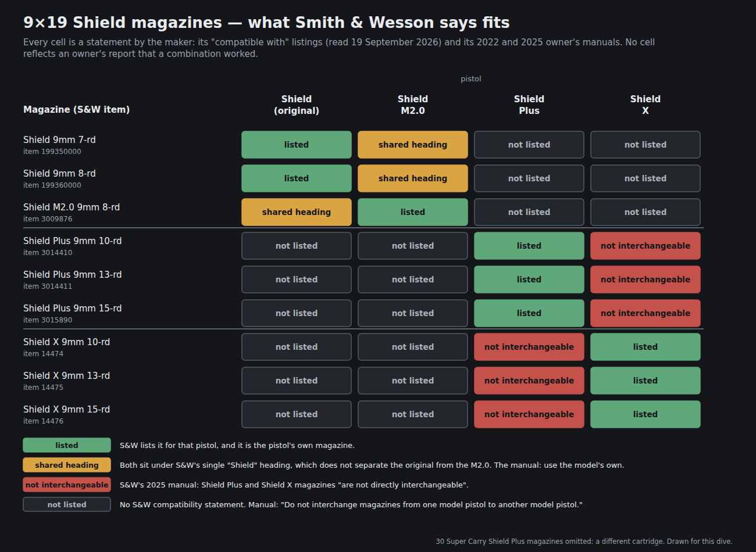Image resolution: width=756 pixels, height=552 pixels.
Task: Select the Shield X 9mm 13-rd row label
Action: click(66, 376)
